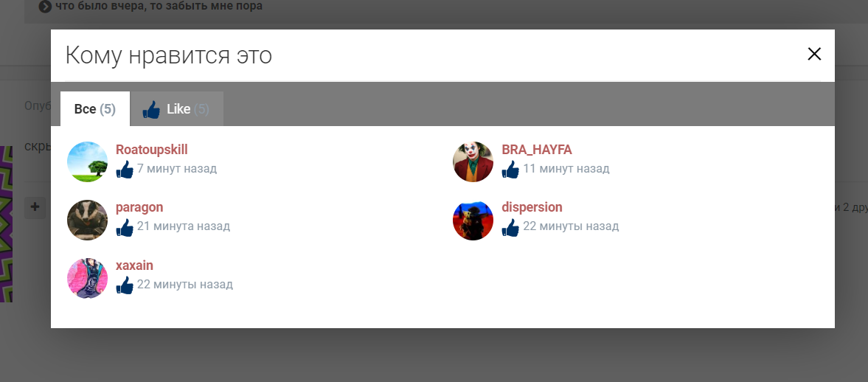The width and height of the screenshot is (868, 382).
Task: Open the 'Like (5)' tab
Action: click(177, 109)
